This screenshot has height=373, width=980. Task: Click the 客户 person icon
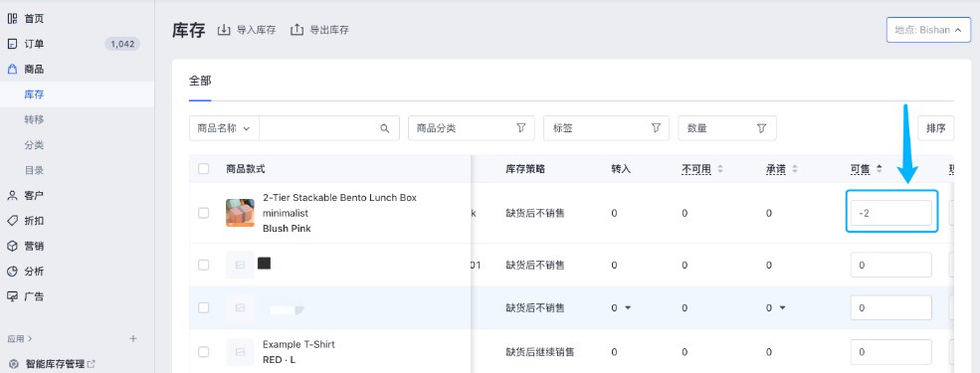[12, 196]
